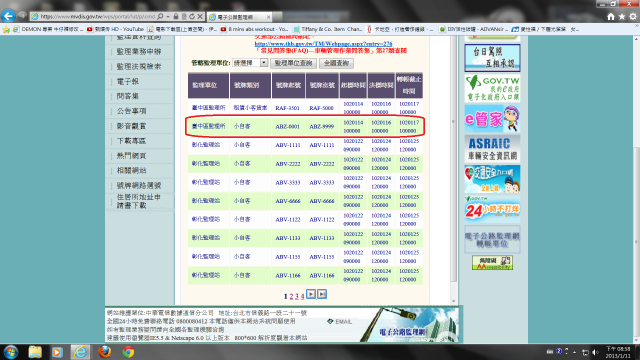
Task: Go back with the browser back arrow
Action: [8, 16]
